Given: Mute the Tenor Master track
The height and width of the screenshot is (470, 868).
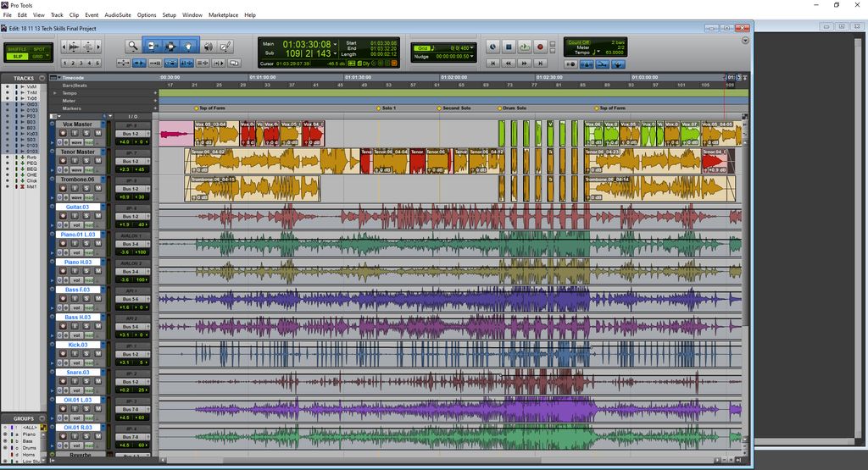Looking at the screenshot, I should pyautogui.click(x=98, y=161).
